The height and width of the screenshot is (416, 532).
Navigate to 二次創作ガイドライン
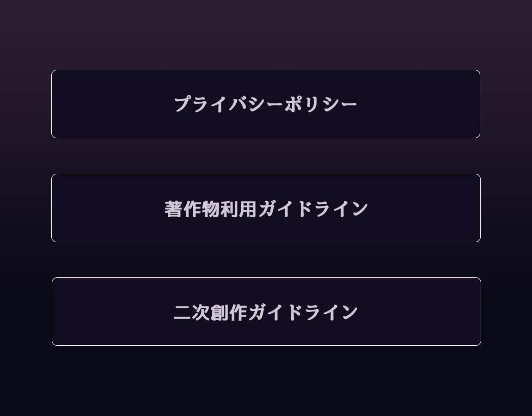266,312
